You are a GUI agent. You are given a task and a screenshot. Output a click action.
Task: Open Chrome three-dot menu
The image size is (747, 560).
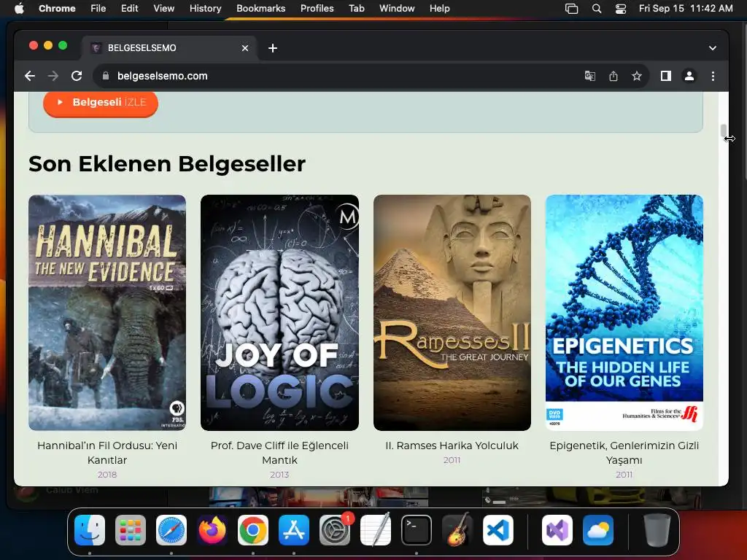713,76
